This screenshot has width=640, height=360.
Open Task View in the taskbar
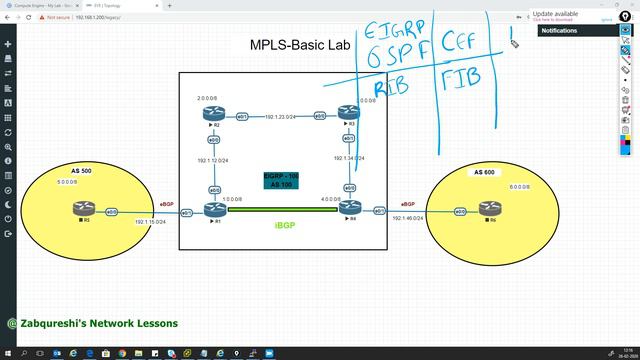pyautogui.click(x=40, y=353)
